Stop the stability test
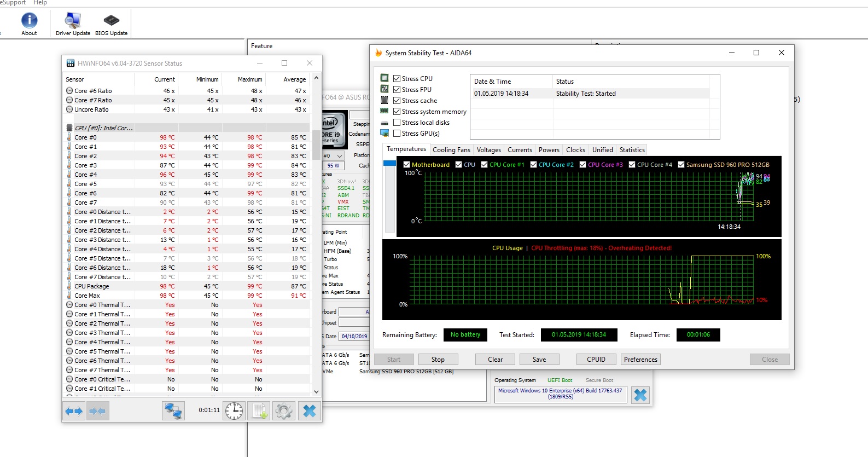 [438, 360]
